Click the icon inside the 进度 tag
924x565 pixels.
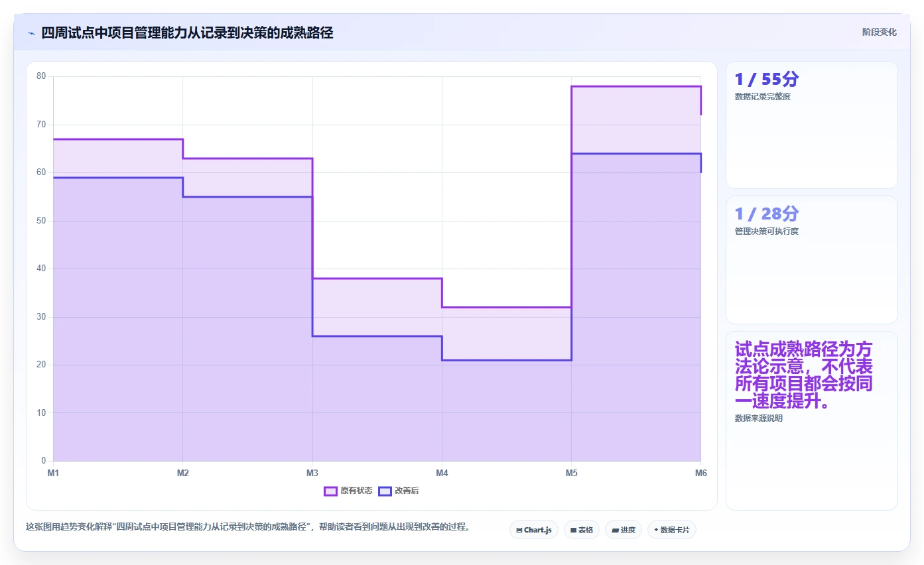(615, 531)
